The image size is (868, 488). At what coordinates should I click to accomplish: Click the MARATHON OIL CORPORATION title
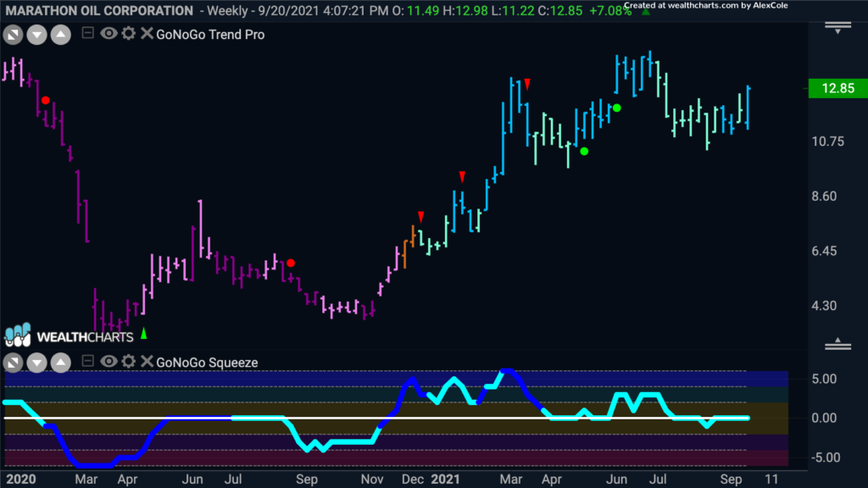pos(99,10)
